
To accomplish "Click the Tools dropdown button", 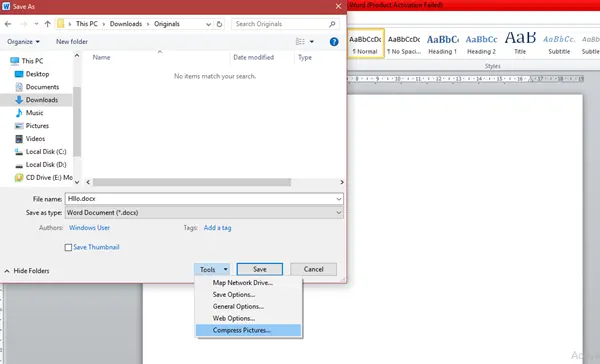I will [x=212, y=269].
